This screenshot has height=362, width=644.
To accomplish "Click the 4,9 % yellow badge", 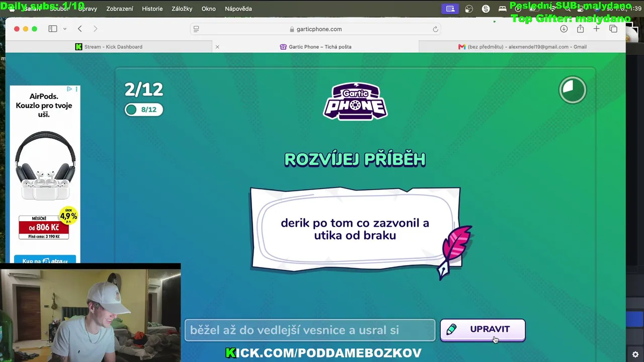I will tap(68, 216).
